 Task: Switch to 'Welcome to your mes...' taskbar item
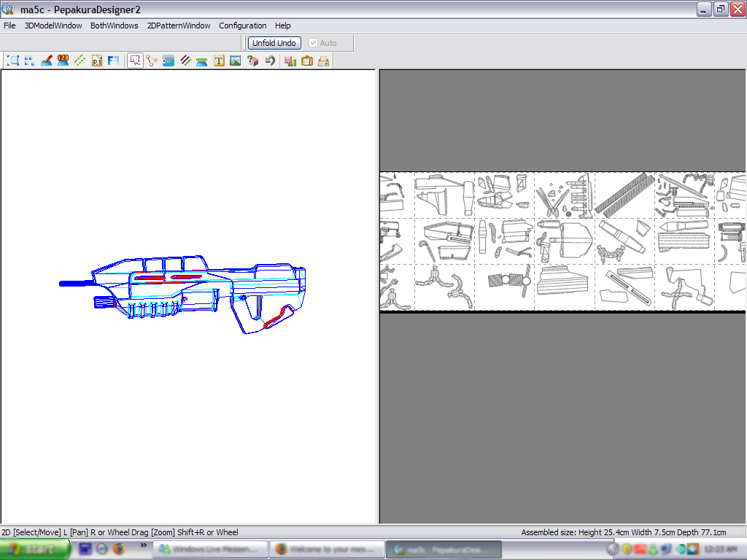[326, 550]
